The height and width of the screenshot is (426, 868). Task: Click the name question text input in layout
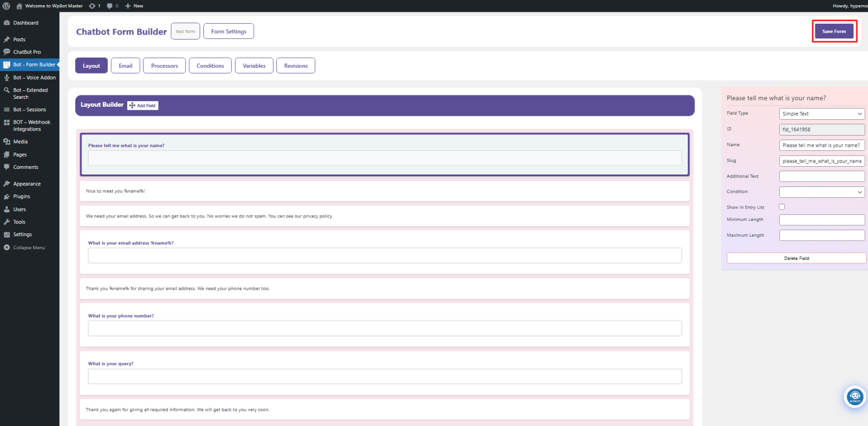click(385, 158)
